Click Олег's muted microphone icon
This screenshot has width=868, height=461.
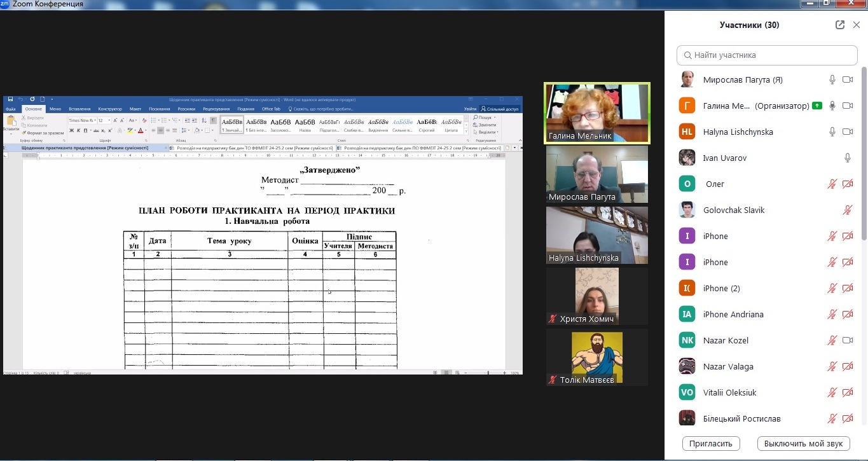point(832,184)
